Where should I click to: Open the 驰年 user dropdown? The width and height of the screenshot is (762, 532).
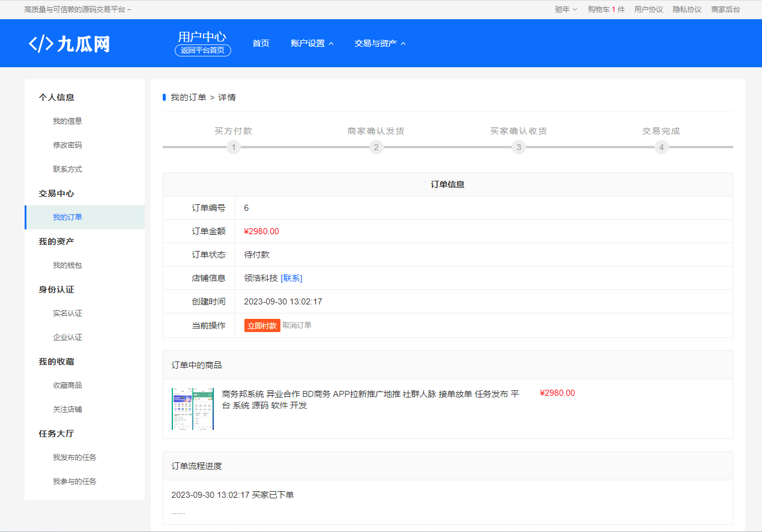point(565,10)
